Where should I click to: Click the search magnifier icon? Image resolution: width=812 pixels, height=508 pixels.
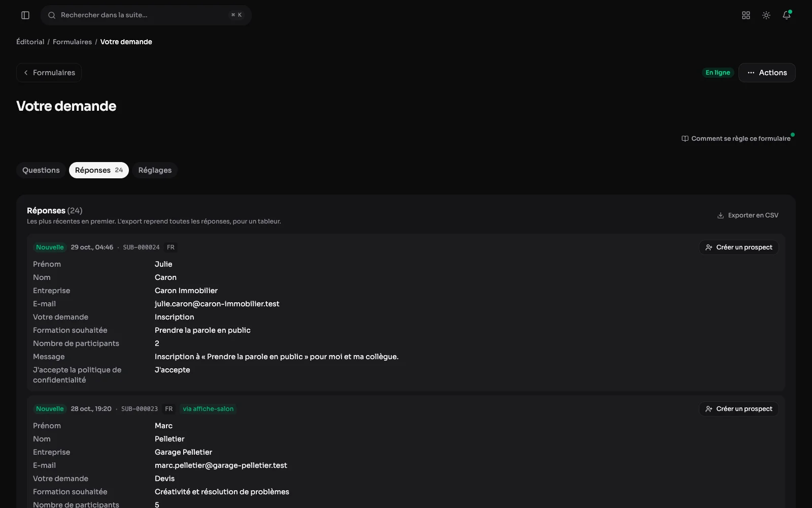pos(52,15)
